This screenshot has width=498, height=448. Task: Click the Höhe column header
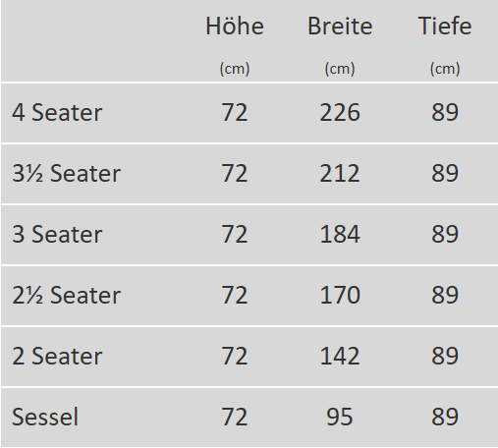click(235, 26)
